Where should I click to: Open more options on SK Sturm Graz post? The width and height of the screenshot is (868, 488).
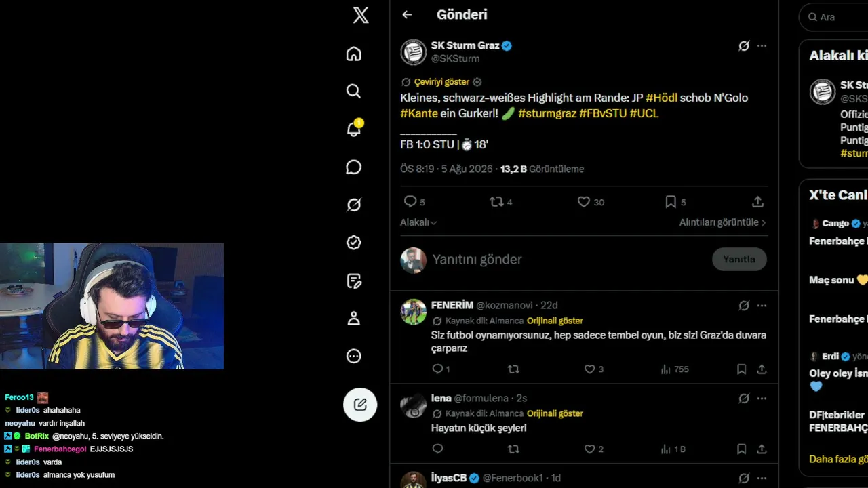coord(762,46)
